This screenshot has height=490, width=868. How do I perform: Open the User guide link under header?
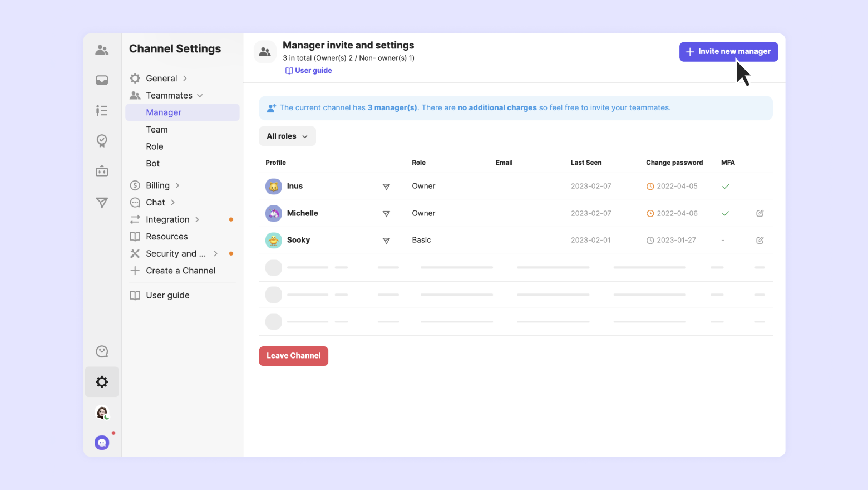click(x=309, y=71)
